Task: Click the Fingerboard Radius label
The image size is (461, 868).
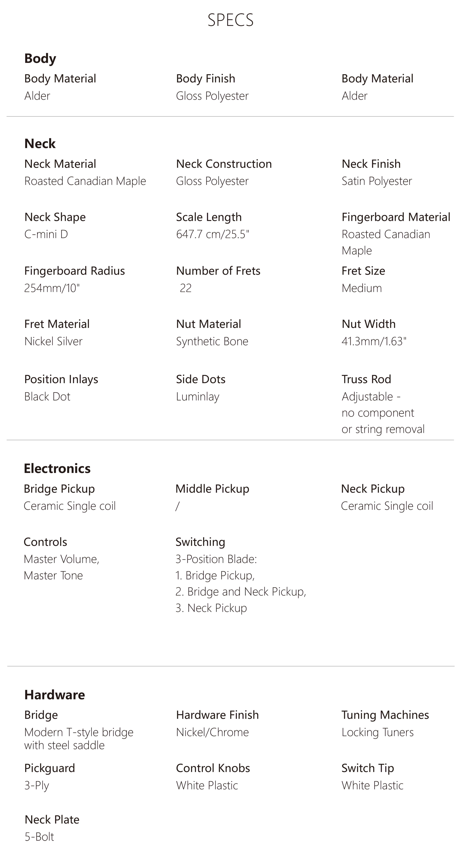Action: click(x=74, y=271)
